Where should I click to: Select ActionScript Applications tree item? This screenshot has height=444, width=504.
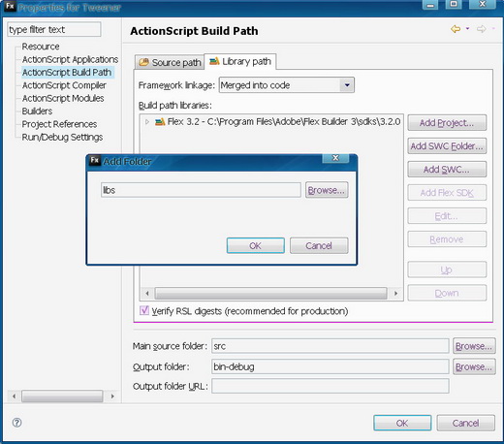pos(70,59)
